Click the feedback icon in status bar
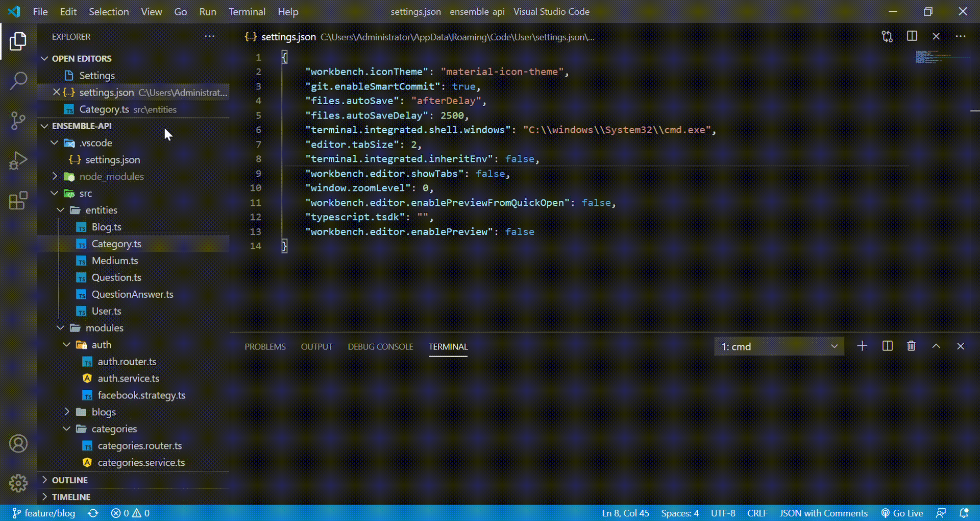 [x=941, y=513]
